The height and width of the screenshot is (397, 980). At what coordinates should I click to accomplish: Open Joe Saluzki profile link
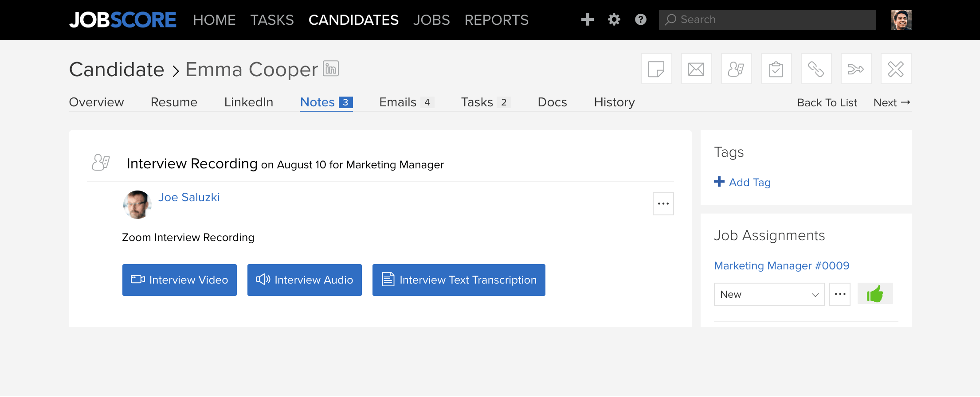(189, 197)
